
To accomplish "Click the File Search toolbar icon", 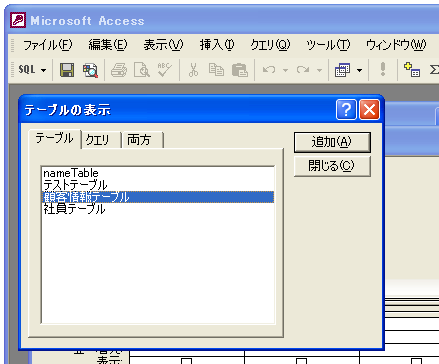I will tap(90, 70).
